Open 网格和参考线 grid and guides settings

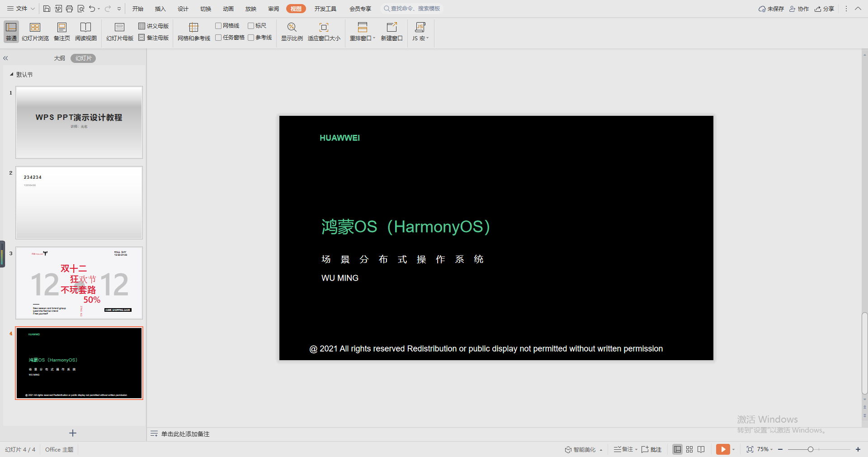[x=194, y=32]
